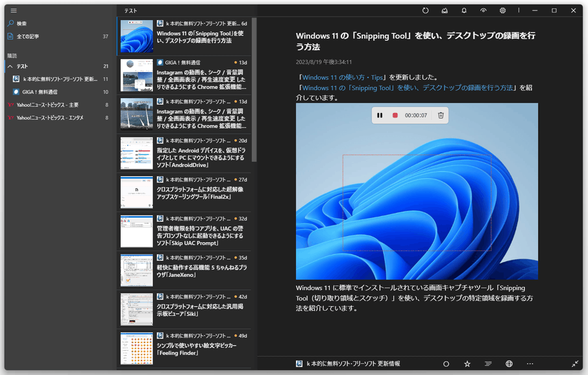Open the Final2x article
This screenshot has height=375, width=588.
[184, 192]
